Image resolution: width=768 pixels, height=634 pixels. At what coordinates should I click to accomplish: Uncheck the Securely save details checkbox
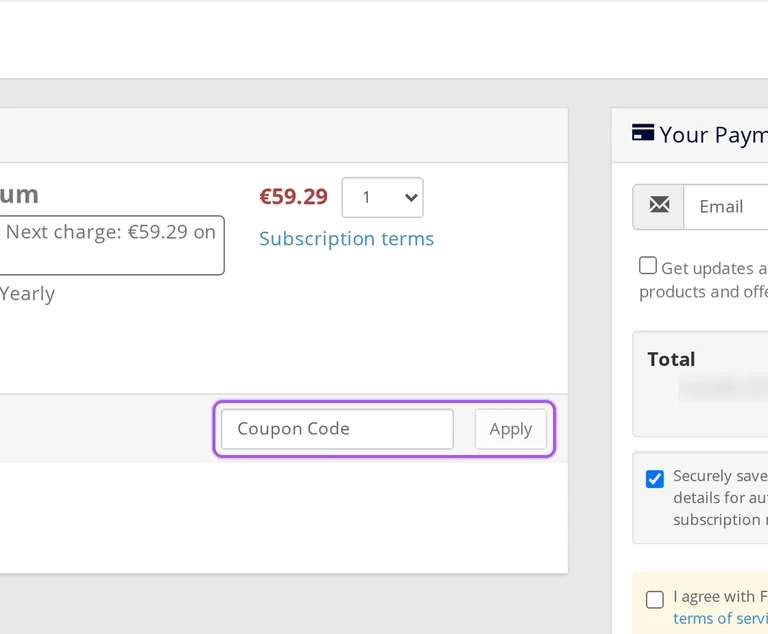point(655,479)
